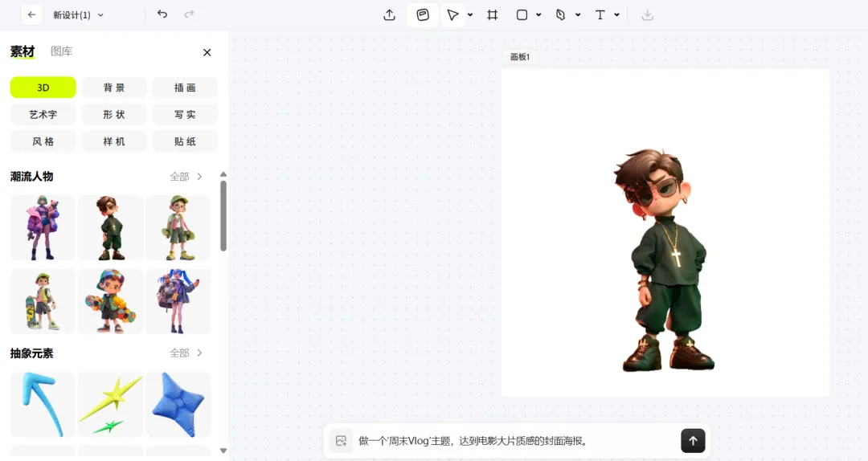Viewport: 868px width, 461px height.
Task: Send the prompt with the arrow button
Action: point(693,441)
